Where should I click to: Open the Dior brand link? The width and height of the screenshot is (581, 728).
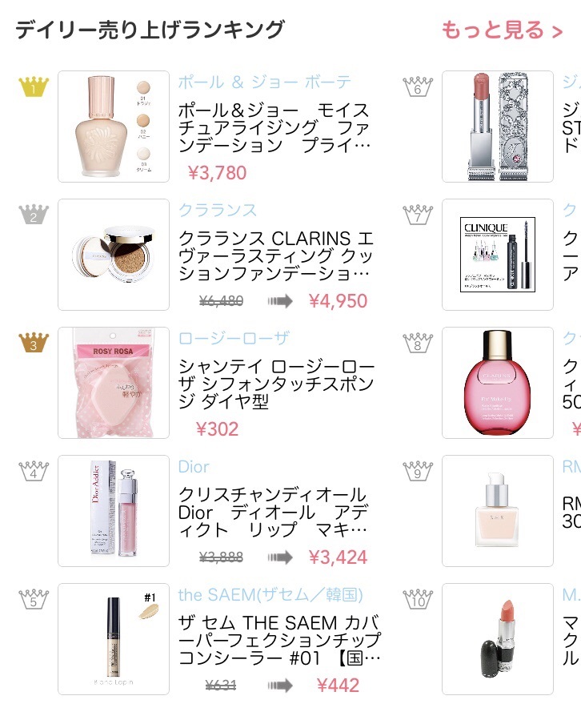coord(194,467)
